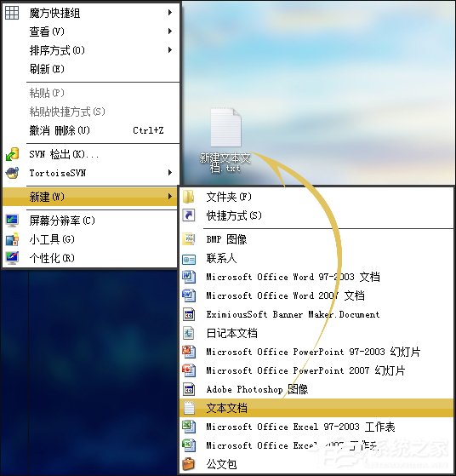Choose 撤消 删除(U) menu entry
The width and height of the screenshot is (456, 476).
click(91, 130)
